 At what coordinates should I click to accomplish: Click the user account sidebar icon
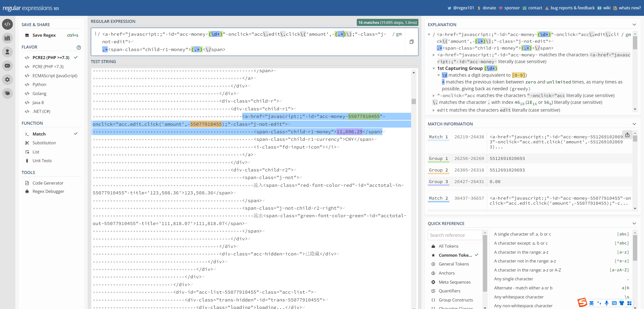tap(8, 52)
